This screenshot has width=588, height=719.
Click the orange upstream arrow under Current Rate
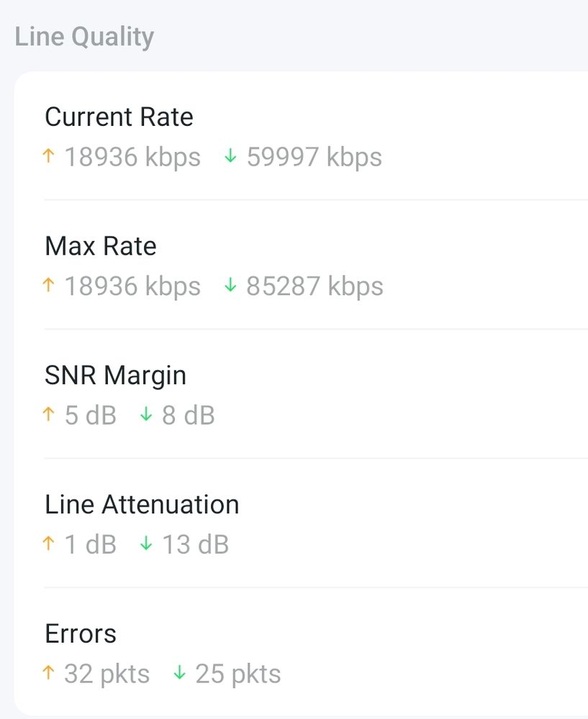49,156
